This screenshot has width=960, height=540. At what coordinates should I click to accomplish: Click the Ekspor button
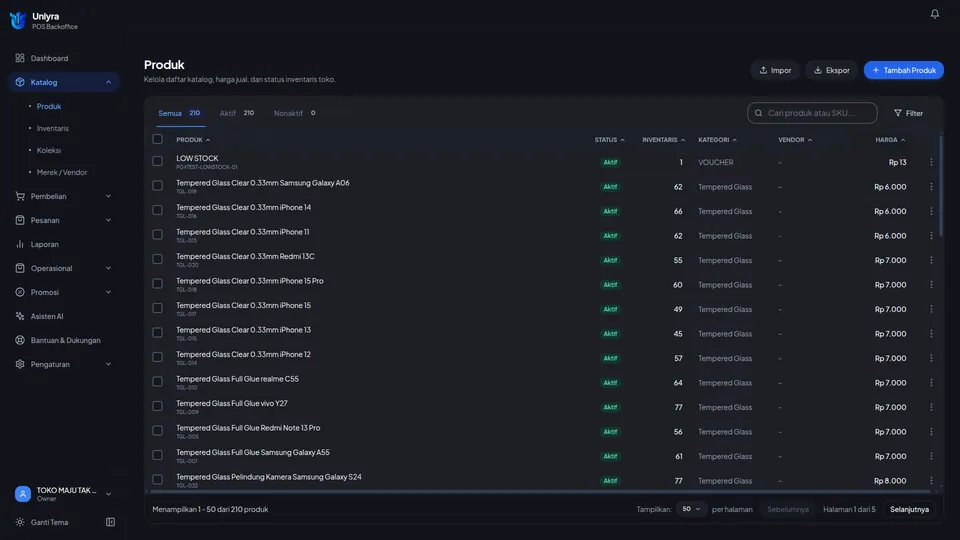831,70
